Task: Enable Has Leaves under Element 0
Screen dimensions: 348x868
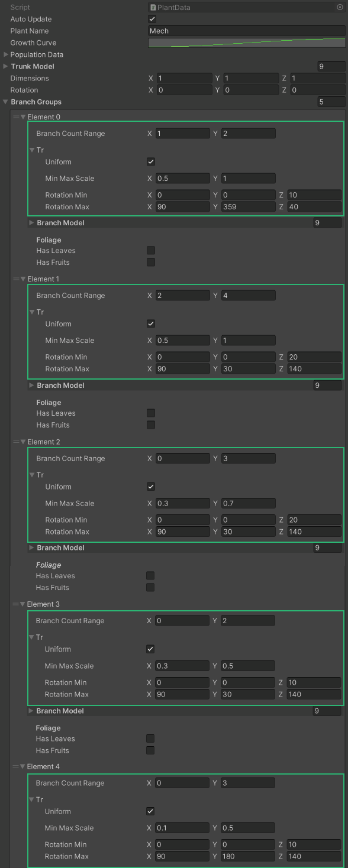Action: coord(151,250)
